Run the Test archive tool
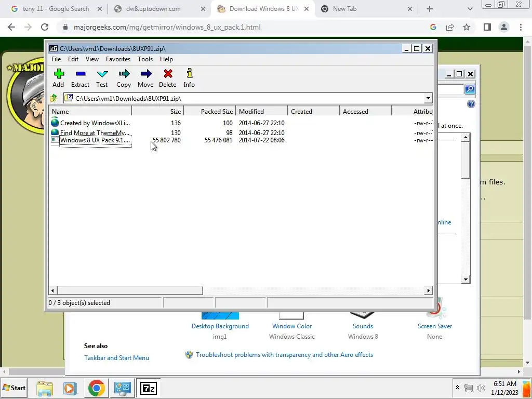This screenshot has width=532, height=399. pyautogui.click(x=102, y=78)
